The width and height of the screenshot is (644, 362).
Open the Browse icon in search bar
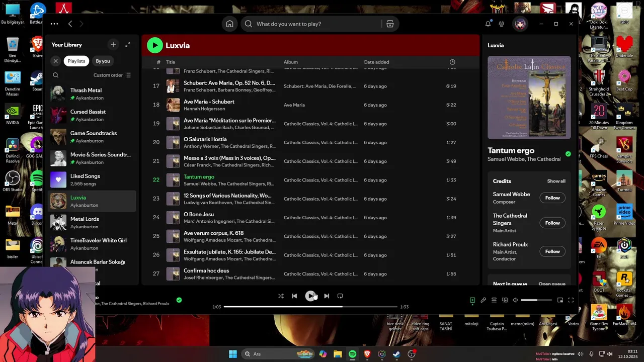390,24
